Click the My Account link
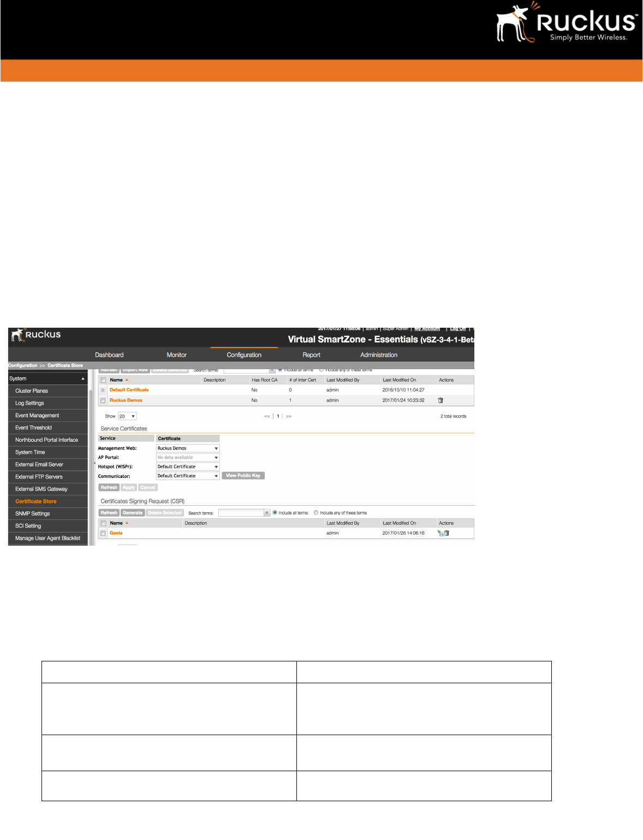This screenshot has width=643, height=840. pyautogui.click(x=427, y=329)
